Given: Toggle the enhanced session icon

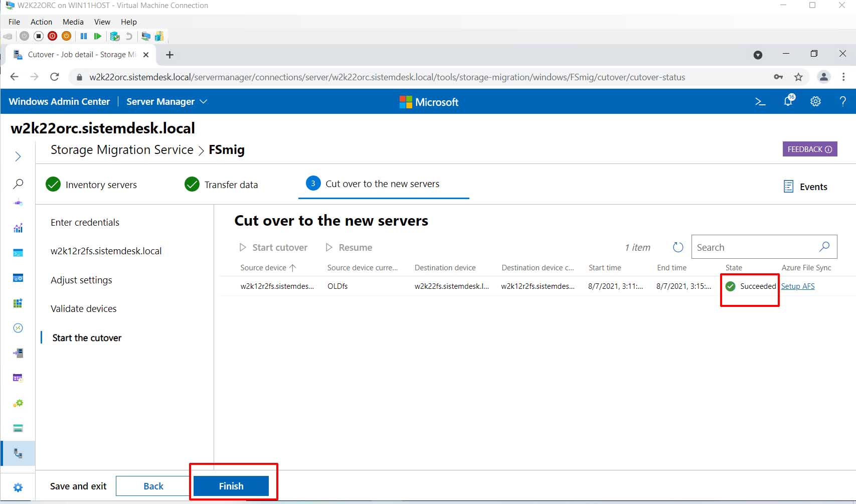Looking at the screenshot, I should pos(146,36).
